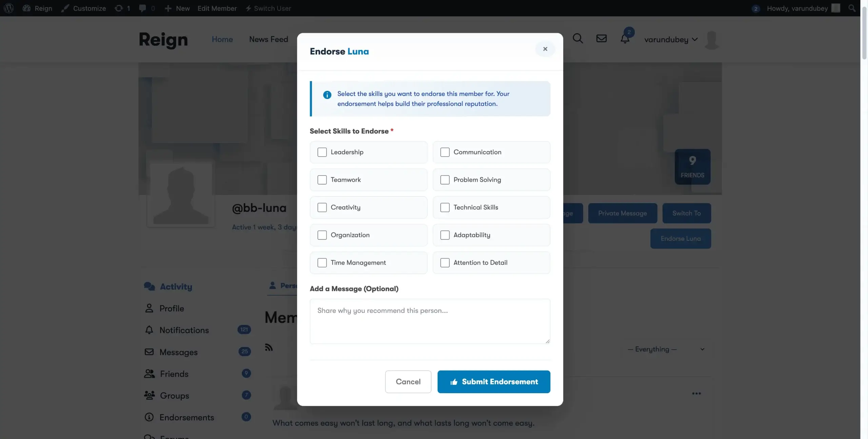Expand the Everything filter dropdown

[666, 349]
